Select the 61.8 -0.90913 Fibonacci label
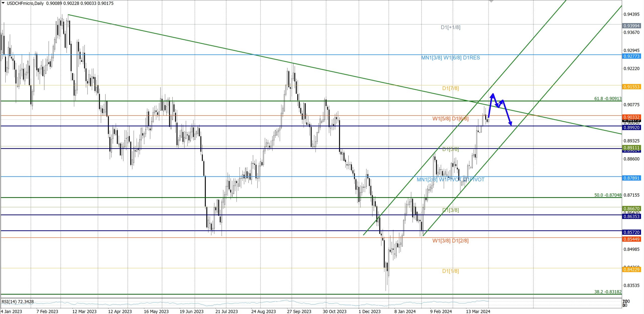Screen dimensions: 644x314 click(608, 99)
